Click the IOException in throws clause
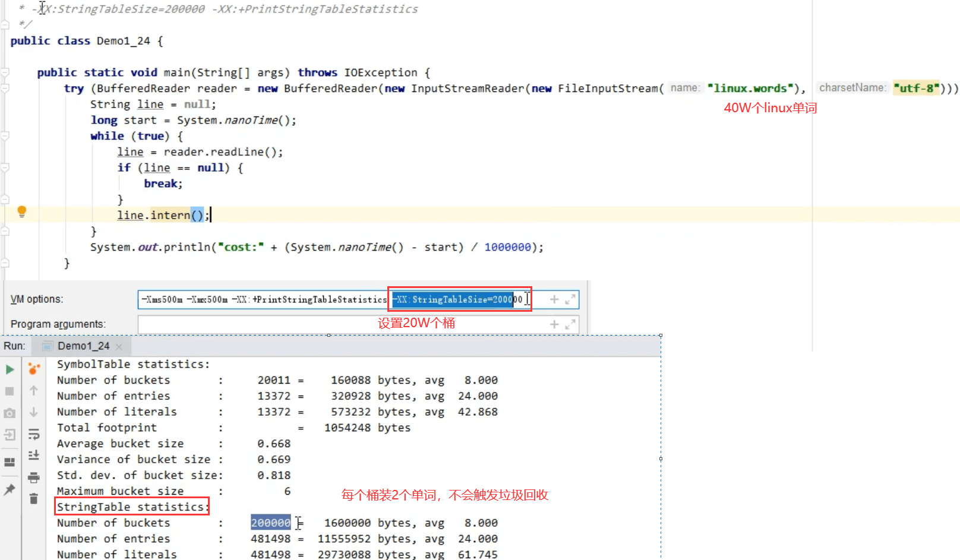 click(x=381, y=72)
